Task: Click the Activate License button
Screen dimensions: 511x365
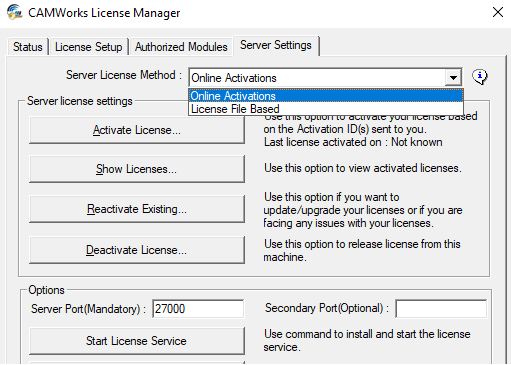Action: pos(137,130)
